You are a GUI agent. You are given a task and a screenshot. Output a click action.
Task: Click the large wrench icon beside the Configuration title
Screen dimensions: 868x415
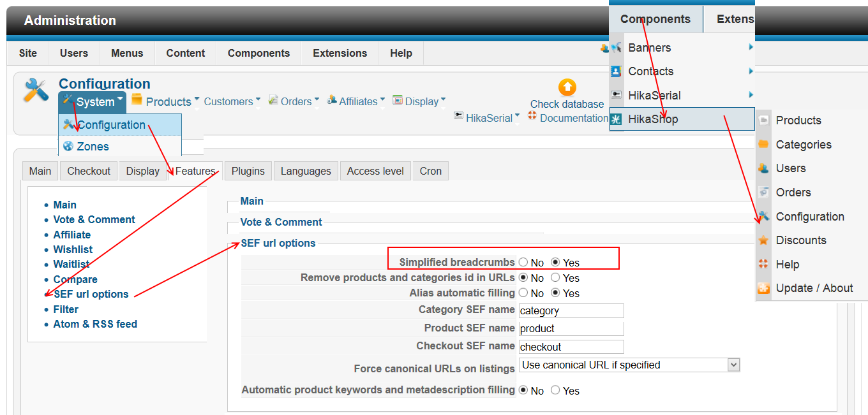coord(36,91)
